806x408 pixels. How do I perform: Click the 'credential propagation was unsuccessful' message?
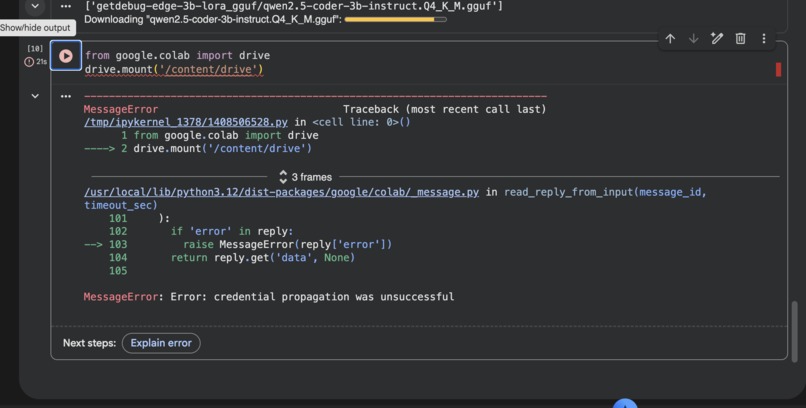coord(334,297)
